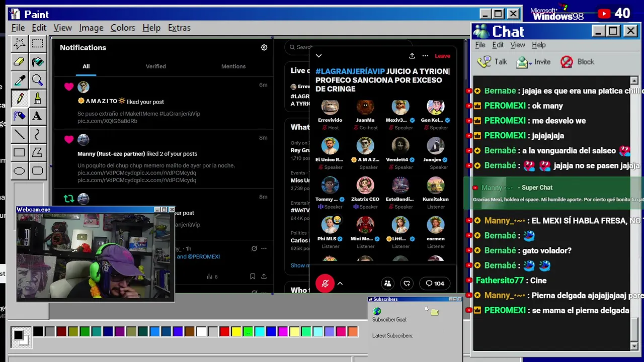Select the Airbrush spray tool
Viewport: 644px width, 362px height.
(x=19, y=116)
